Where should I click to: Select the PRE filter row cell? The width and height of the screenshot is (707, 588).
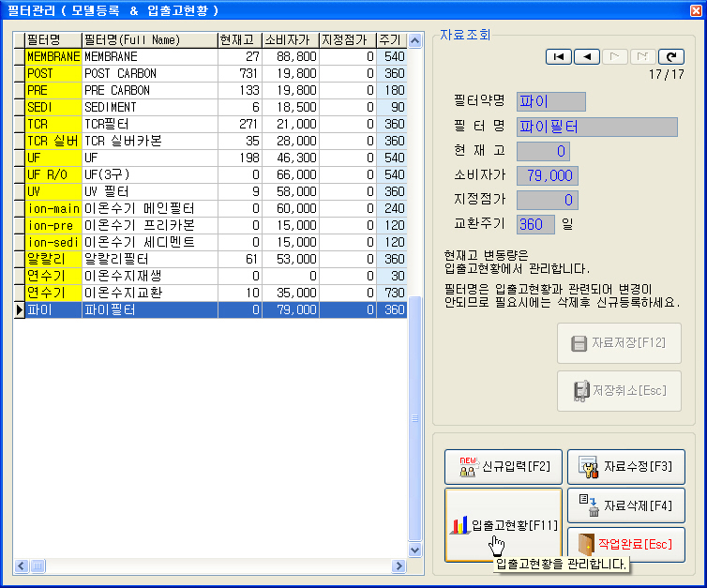(53, 91)
